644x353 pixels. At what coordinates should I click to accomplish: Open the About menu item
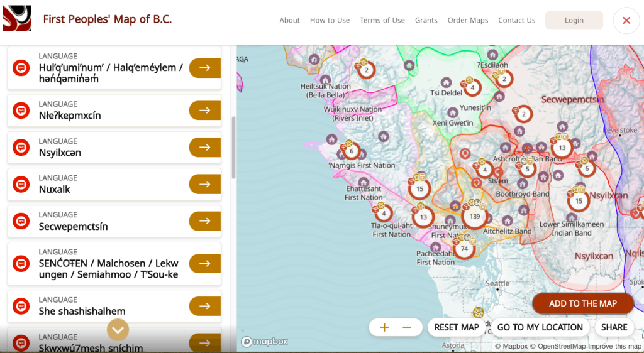pyautogui.click(x=289, y=21)
